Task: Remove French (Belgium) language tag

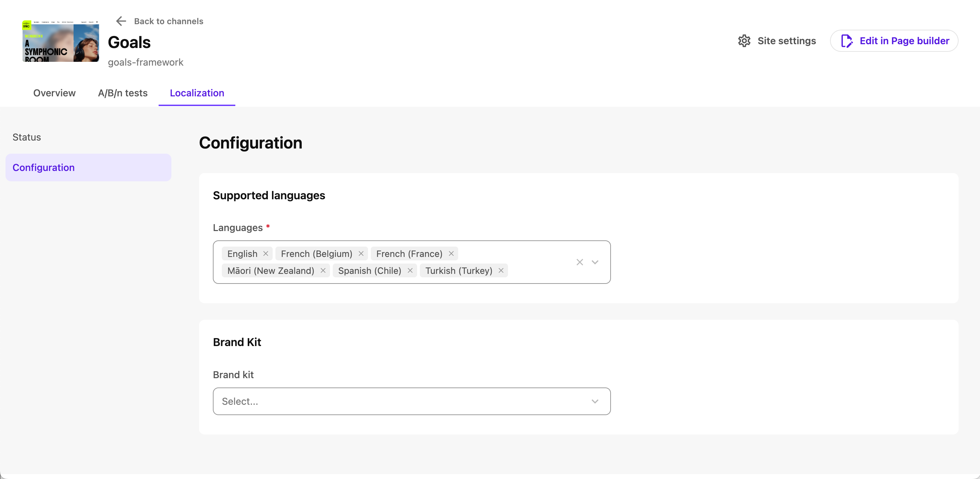Action: coord(361,253)
